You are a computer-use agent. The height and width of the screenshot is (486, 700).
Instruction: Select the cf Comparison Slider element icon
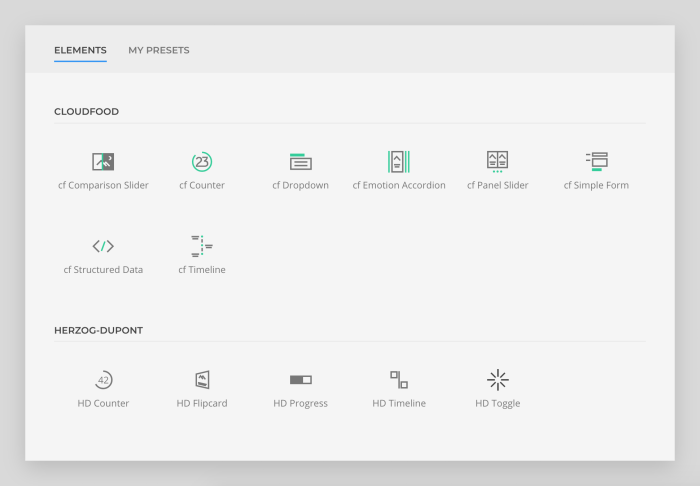[x=103, y=162]
